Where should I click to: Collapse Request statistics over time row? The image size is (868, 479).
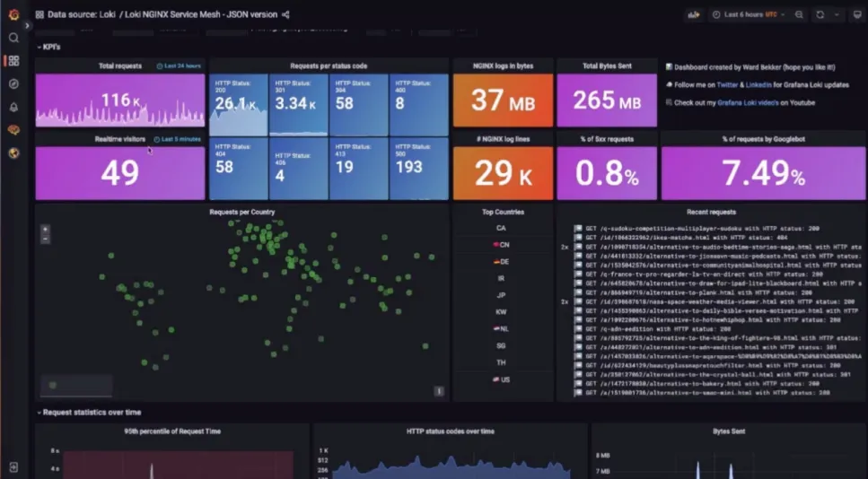click(x=89, y=412)
